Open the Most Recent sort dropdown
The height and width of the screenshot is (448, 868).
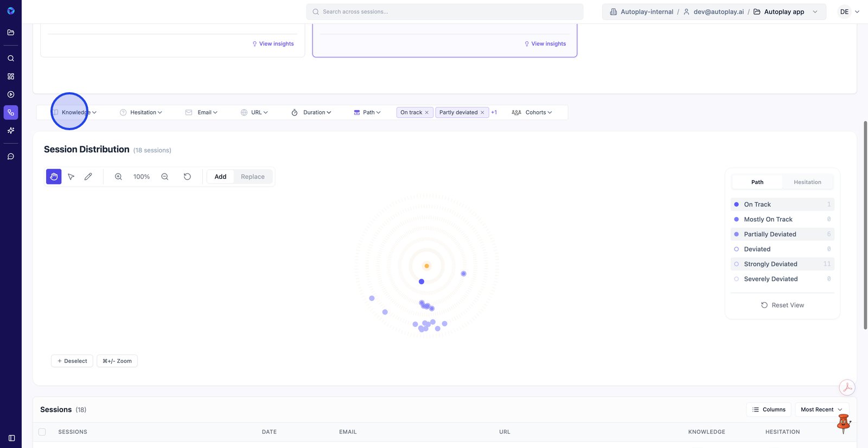(x=821, y=409)
